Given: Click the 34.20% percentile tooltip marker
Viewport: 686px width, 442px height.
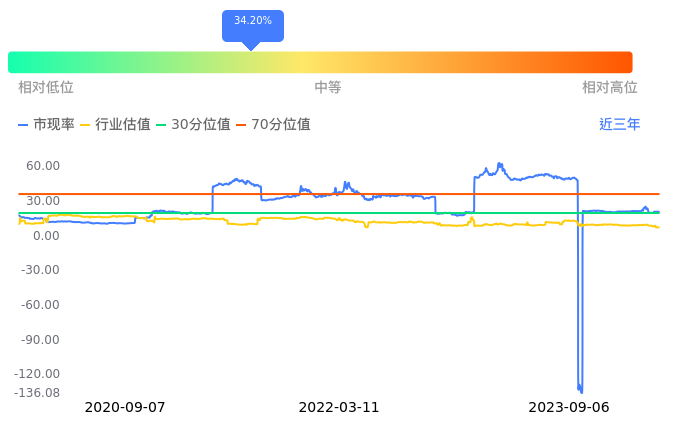Looking at the screenshot, I should (x=252, y=22).
